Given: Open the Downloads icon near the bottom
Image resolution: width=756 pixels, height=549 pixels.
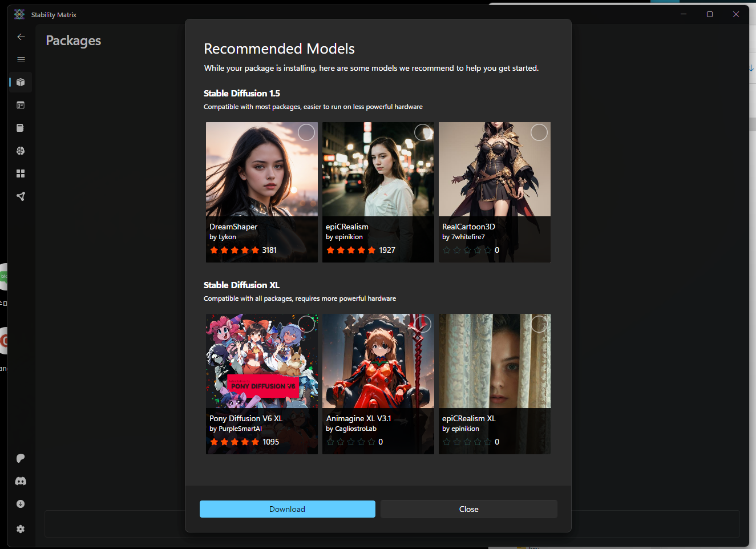Looking at the screenshot, I should (x=21, y=504).
